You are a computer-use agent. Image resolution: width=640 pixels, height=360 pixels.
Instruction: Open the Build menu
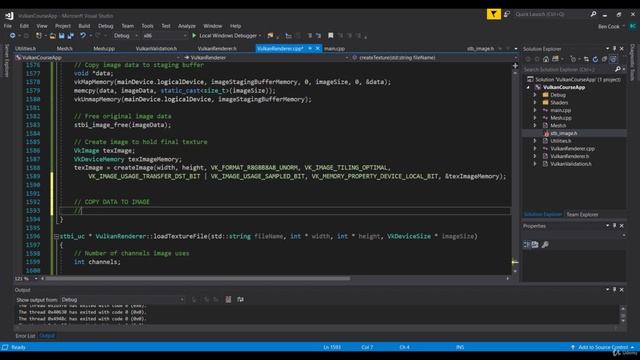[84, 26]
